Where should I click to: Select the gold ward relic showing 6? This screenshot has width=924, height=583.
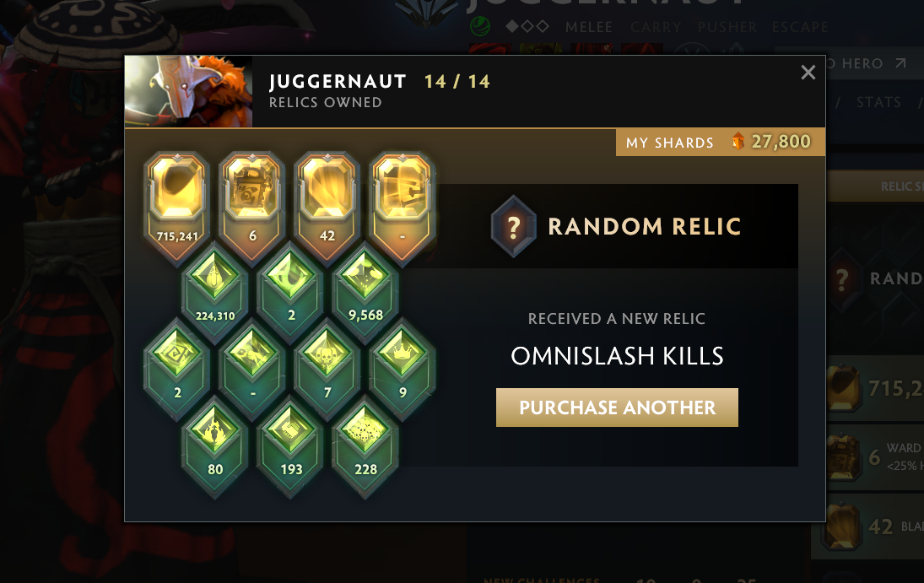[252, 207]
